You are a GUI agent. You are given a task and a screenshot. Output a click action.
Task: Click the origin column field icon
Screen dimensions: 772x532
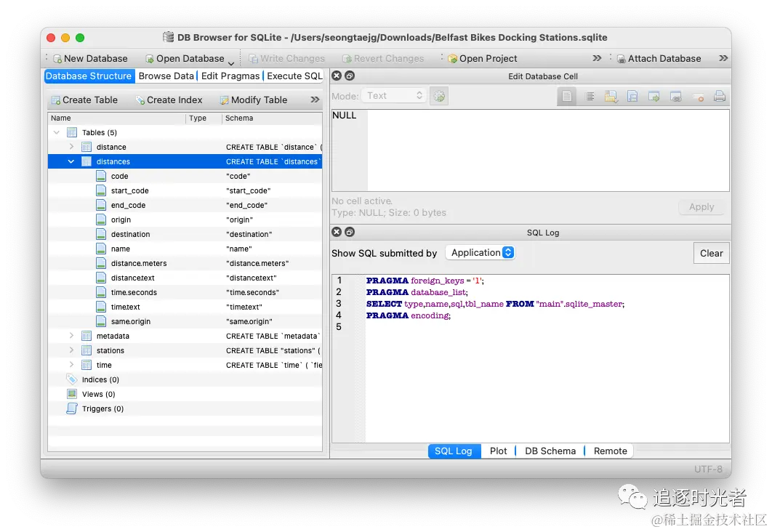tap(101, 219)
